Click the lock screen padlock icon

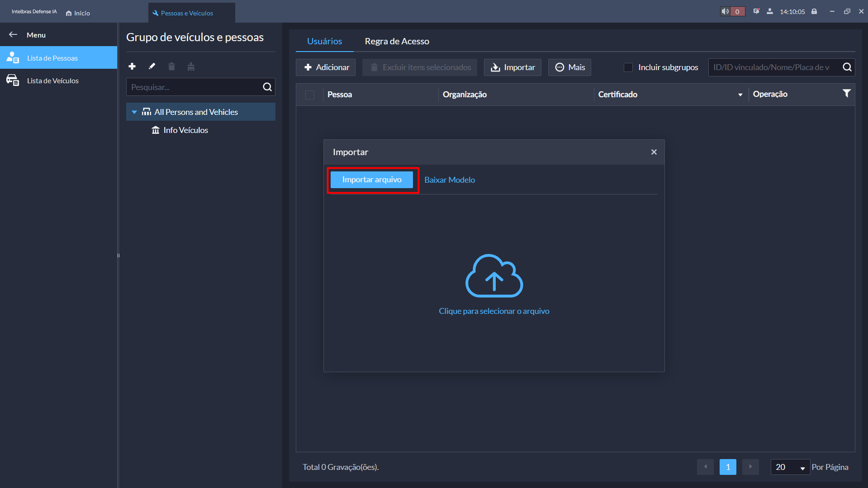(x=814, y=12)
